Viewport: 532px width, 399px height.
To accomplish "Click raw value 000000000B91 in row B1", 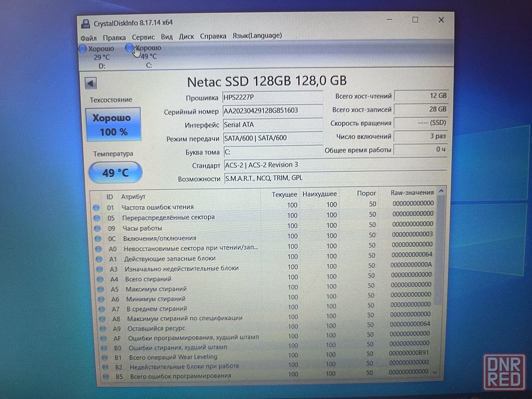I will 409,353.
